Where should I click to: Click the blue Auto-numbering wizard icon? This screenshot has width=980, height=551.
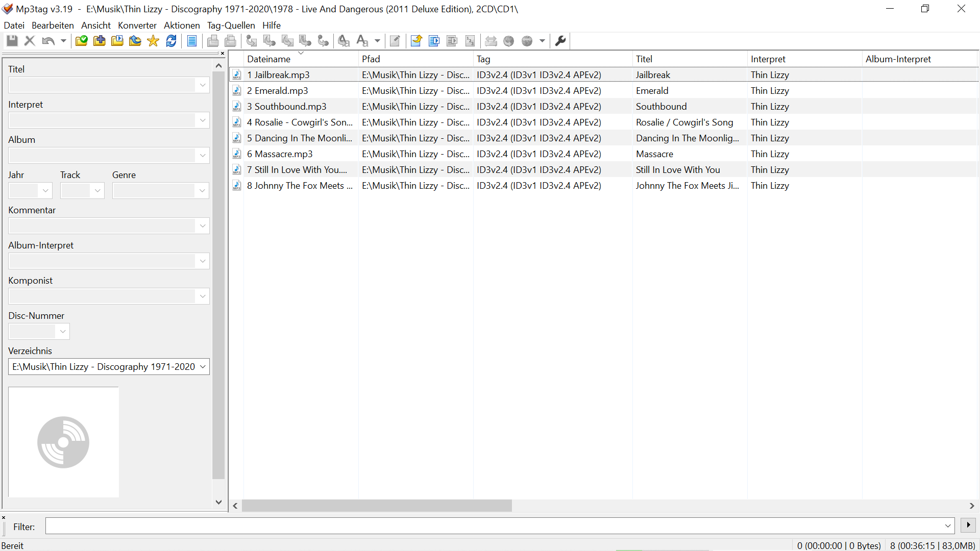point(434,41)
